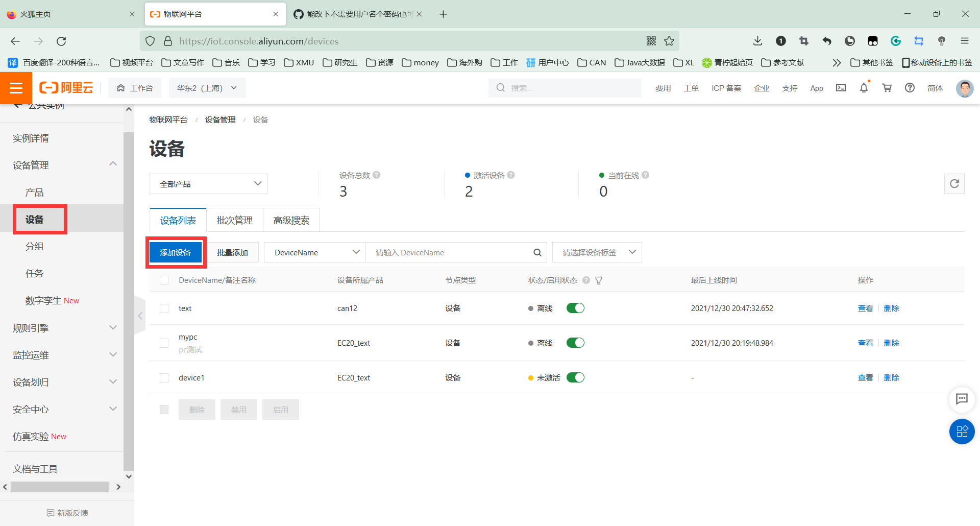Reload the browser page
Image resolution: width=980 pixels, height=526 pixels.
coord(61,41)
